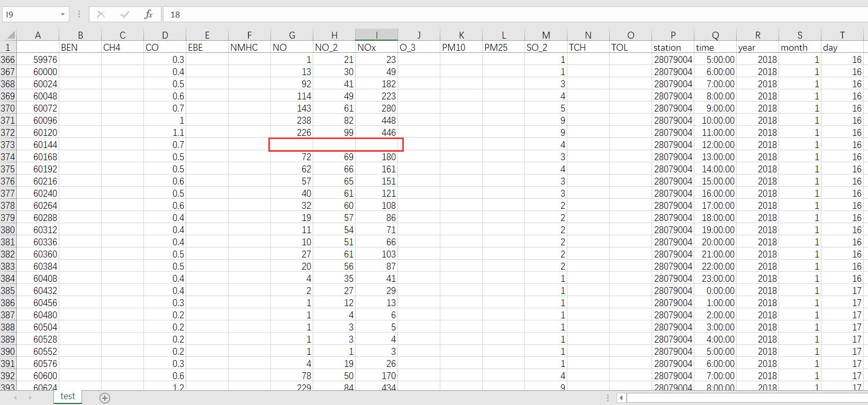Click the 'NMHC' header cell
This screenshot has height=405, width=868.
pos(249,48)
